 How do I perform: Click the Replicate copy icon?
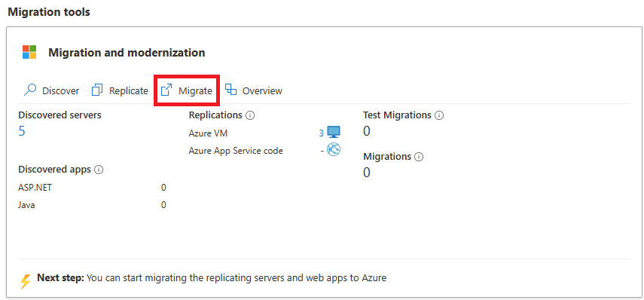[97, 90]
